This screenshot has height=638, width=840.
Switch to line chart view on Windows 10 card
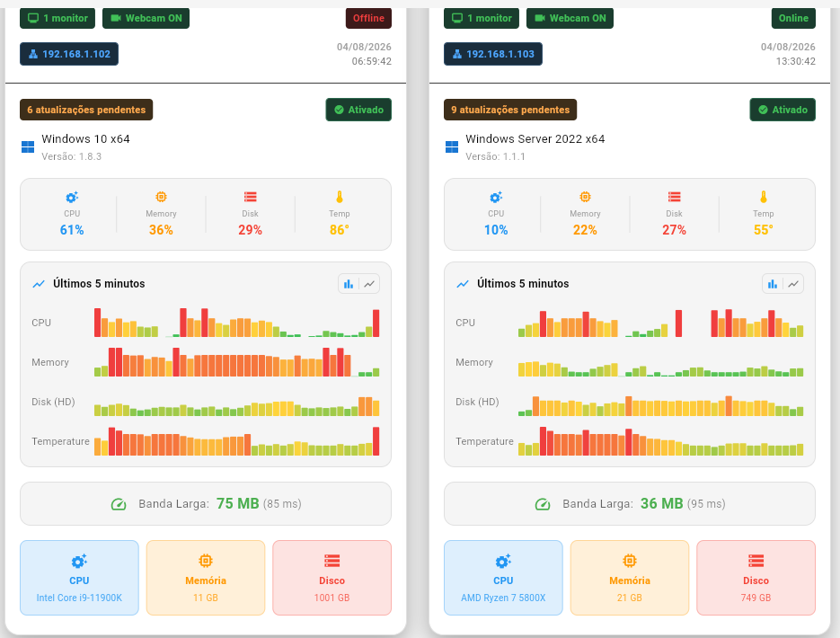tap(369, 284)
